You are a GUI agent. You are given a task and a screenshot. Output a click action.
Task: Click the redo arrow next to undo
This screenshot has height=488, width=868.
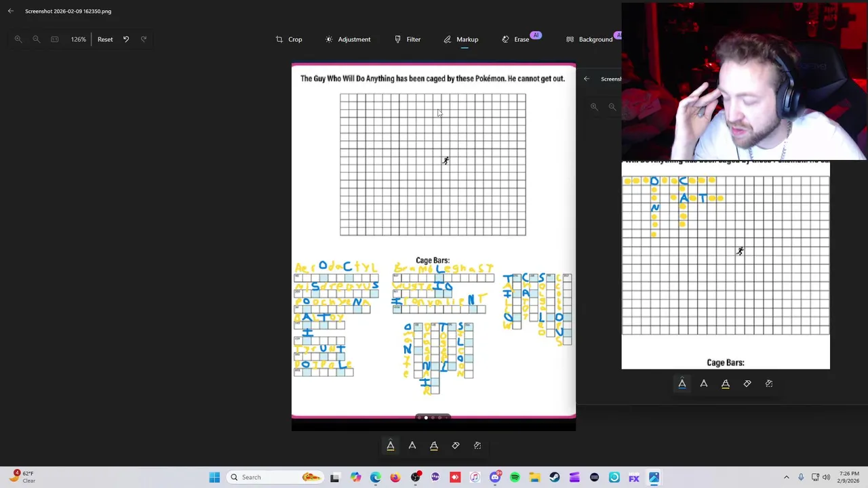click(144, 39)
